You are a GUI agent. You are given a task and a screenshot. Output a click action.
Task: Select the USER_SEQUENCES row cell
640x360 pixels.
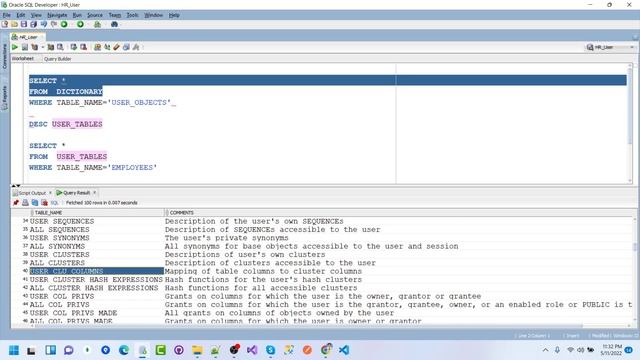[x=96, y=221]
